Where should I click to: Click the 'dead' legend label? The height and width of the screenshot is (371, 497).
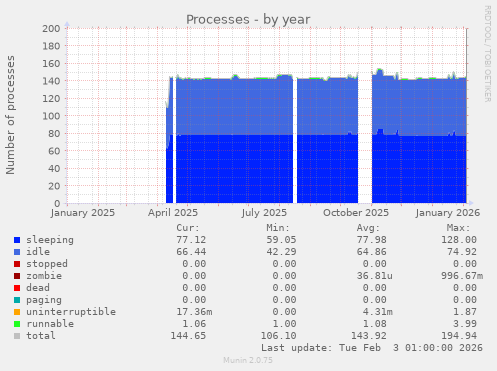pyautogui.click(x=38, y=288)
